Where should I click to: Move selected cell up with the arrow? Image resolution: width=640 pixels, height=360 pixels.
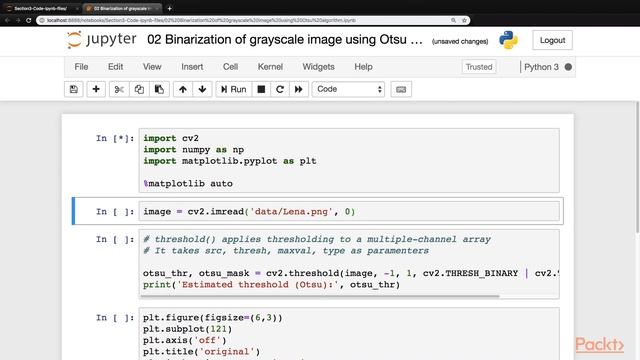(183, 89)
